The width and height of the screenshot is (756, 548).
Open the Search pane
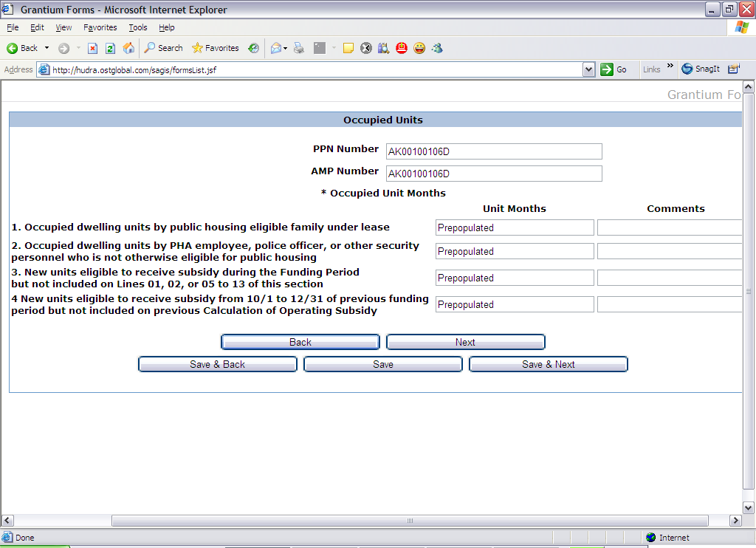point(163,48)
